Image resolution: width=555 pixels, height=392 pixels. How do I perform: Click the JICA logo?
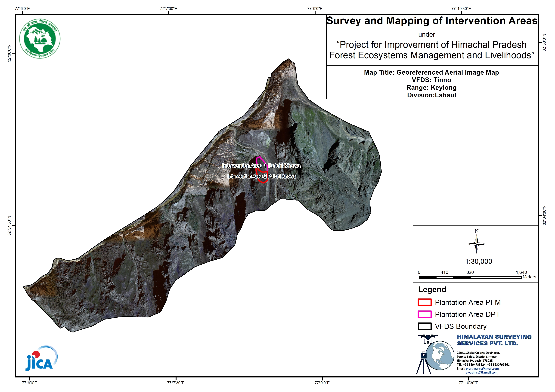42,358
